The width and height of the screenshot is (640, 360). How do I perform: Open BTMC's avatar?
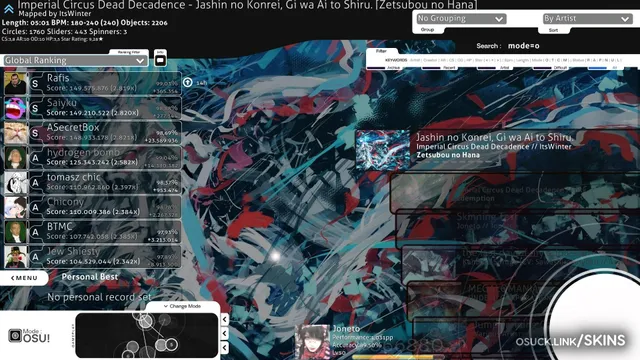coord(16,232)
